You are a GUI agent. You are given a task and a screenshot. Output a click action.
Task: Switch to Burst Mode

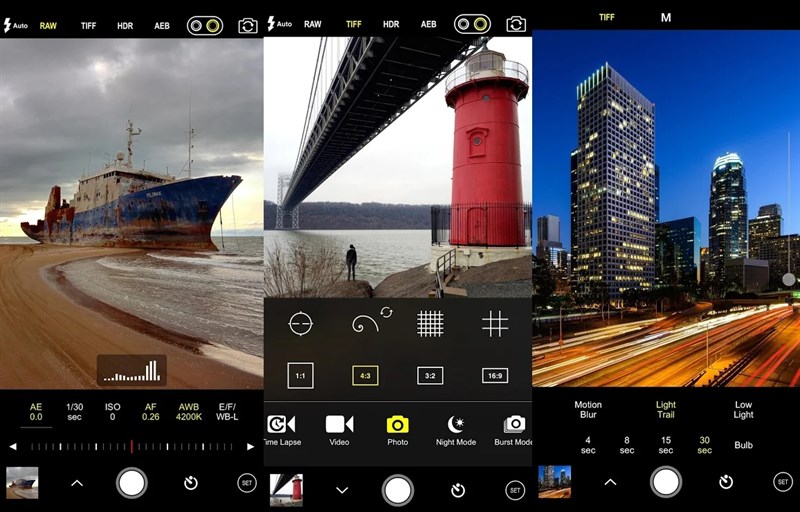pyautogui.click(x=513, y=431)
